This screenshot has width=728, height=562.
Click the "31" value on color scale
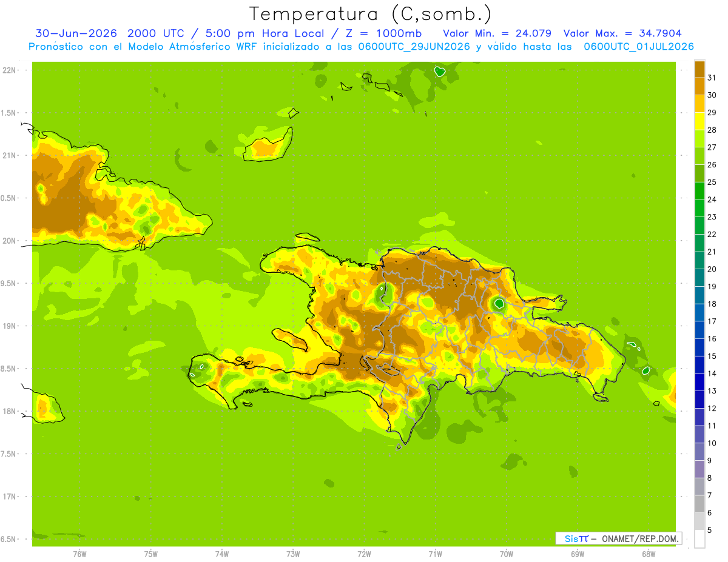(712, 78)
